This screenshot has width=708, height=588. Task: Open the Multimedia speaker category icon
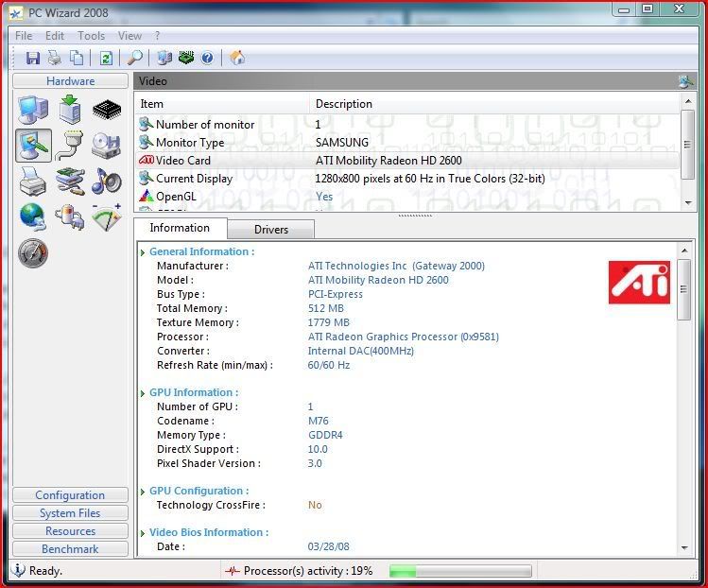point(107,181)
